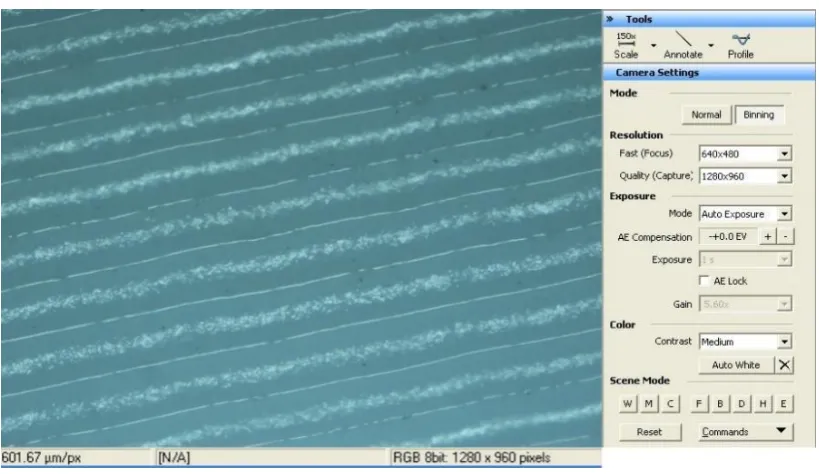Switch camera mode to Binning
The width and height of the screenshot is (819, 474).
pos(759,115)
